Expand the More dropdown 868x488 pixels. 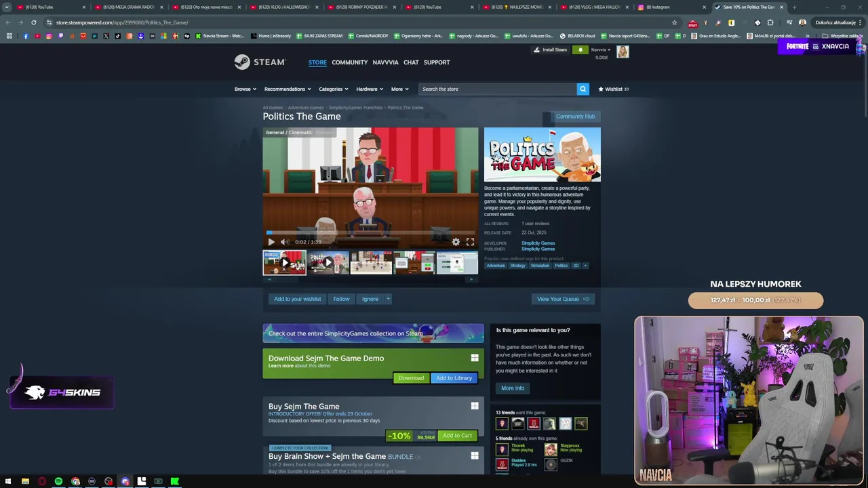coord(399,89)
